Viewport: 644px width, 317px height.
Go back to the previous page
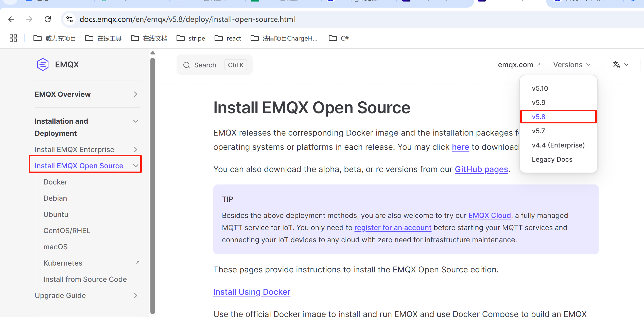tap(11, 19)
